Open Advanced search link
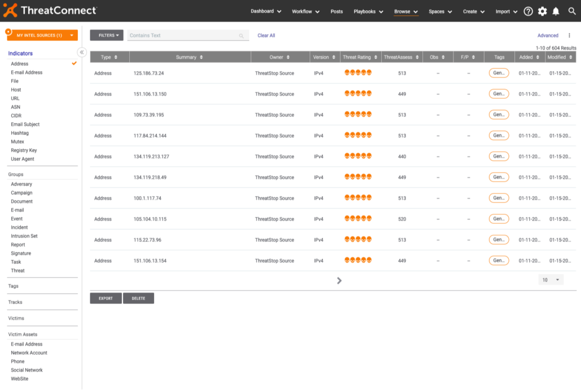The image size is (581, 392). (548, 36)
